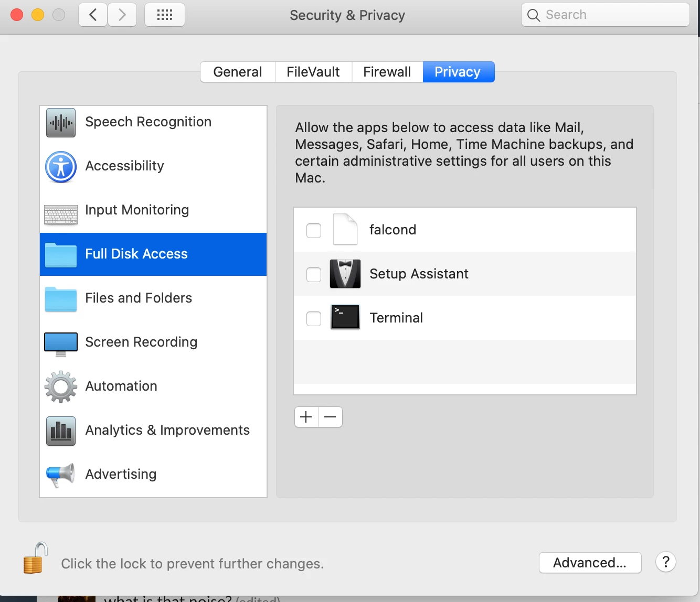Pick the Files and Folders folder icon
Image resolution: width=700 pixels, height=602 pixels.
coord(61,299)
